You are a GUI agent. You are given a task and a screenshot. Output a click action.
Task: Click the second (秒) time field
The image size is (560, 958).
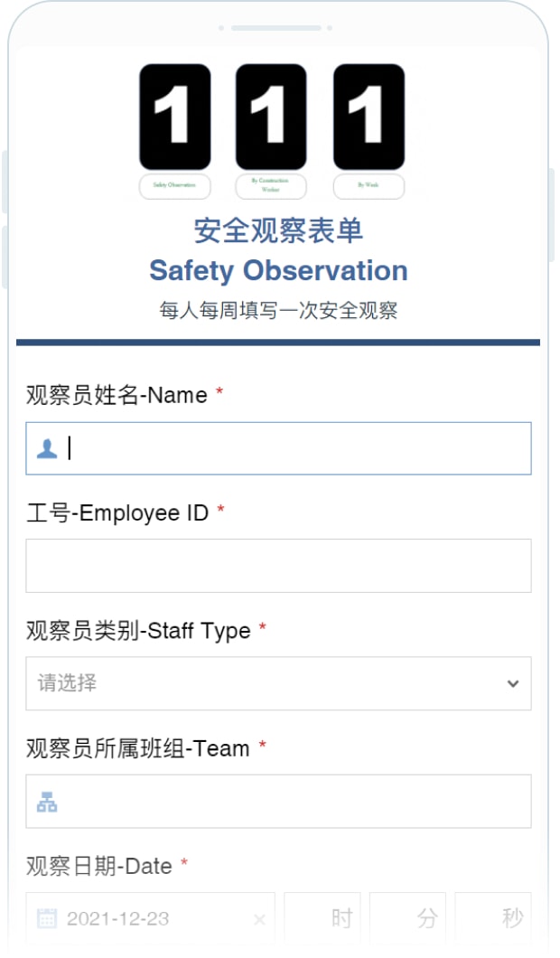pos(493,919)
